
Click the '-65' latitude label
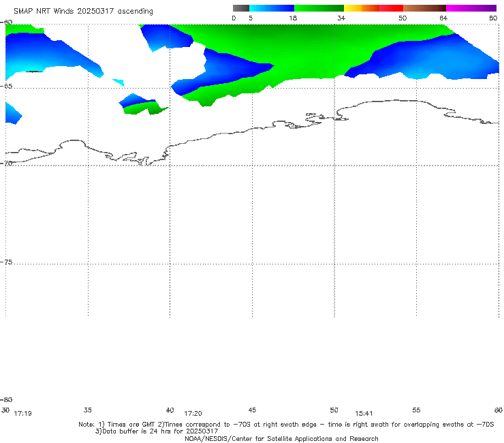[6, 87]
